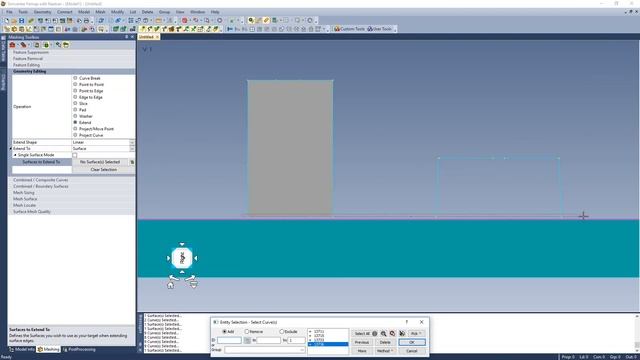Click select icon next to No Surface(s) Selected
640x360 pixels.
tap(132, 162)
